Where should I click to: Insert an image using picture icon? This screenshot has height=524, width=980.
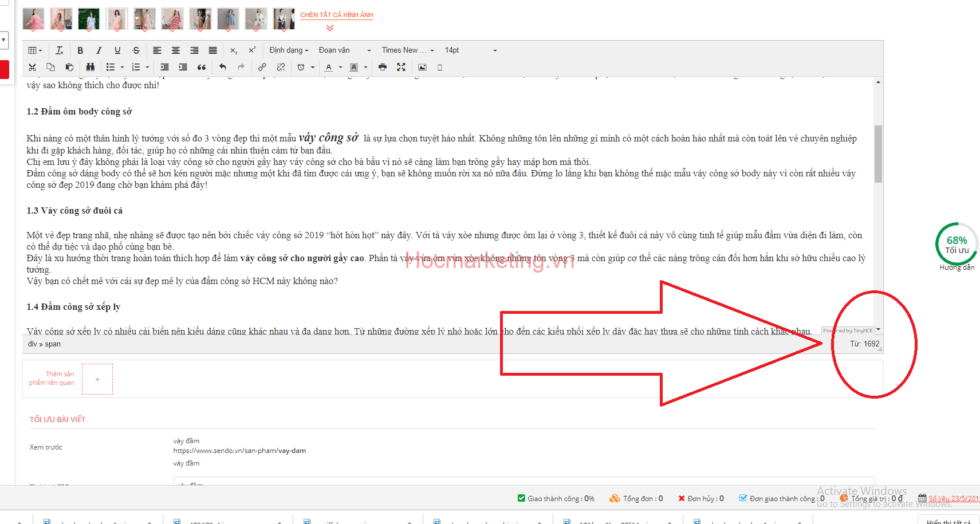click(422, 68)
